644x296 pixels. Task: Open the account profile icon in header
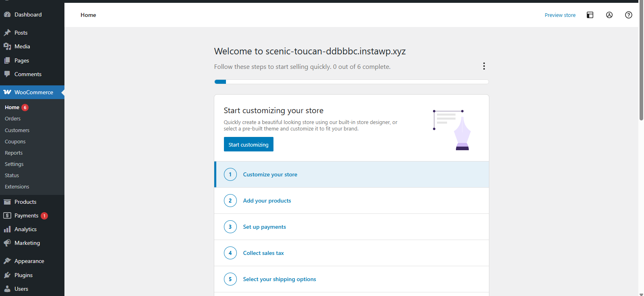click(609, 15)
